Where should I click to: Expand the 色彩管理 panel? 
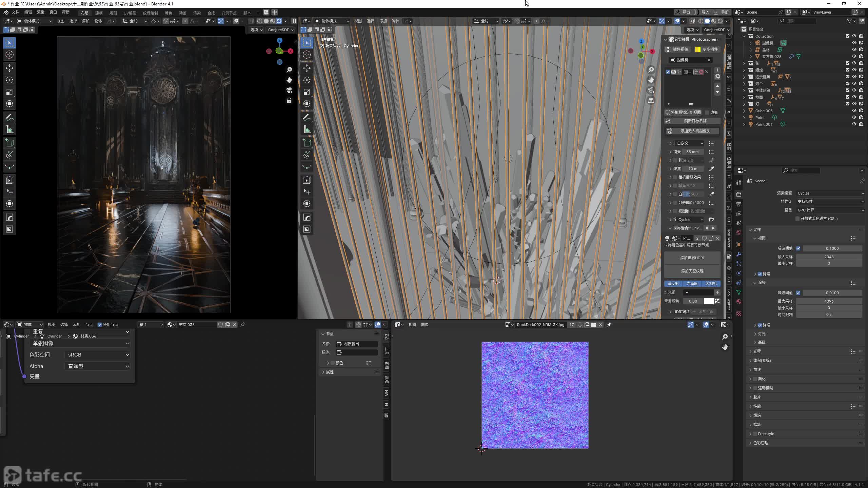[x=761, y=443]
